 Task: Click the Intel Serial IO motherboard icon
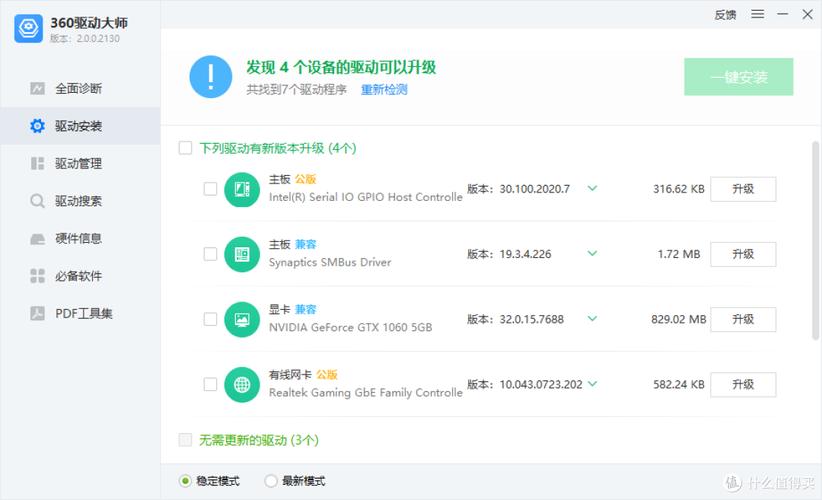coord(242,189)
